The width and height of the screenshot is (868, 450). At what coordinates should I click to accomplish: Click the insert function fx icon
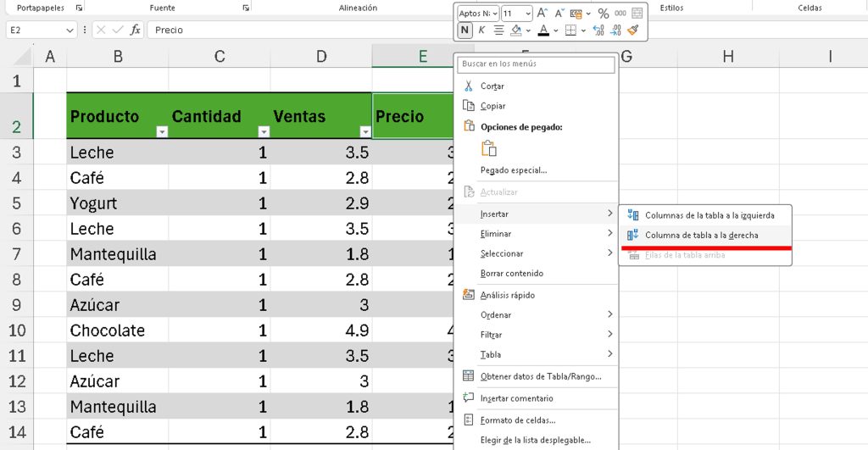(x=136, y=30)
